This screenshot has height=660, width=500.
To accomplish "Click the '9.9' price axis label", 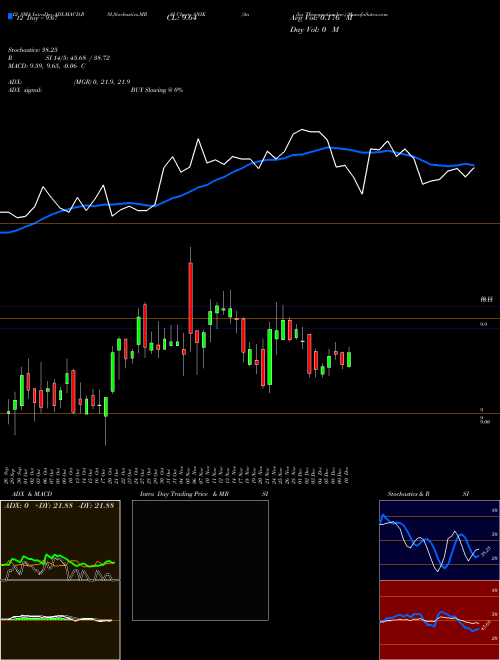I will pyautogui.click(x=484, y=324).
